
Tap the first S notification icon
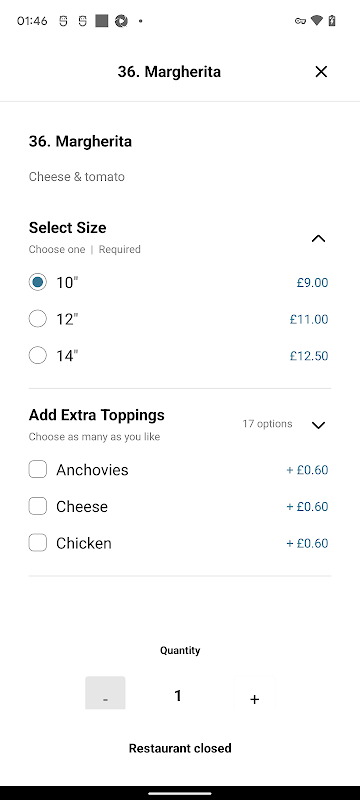coord(63,21)
